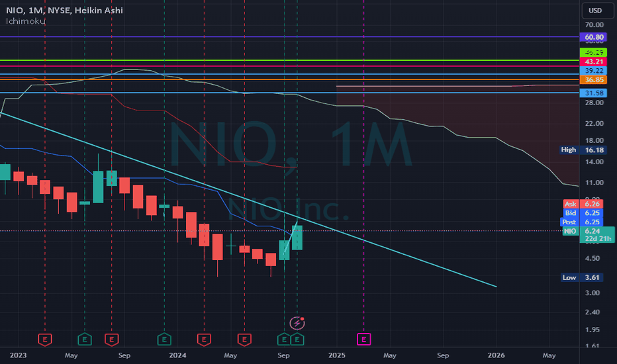This screenshot has height=364, width=617.
Task: Select the latest green Heikin Ashi candle
Action: (297, 238)
